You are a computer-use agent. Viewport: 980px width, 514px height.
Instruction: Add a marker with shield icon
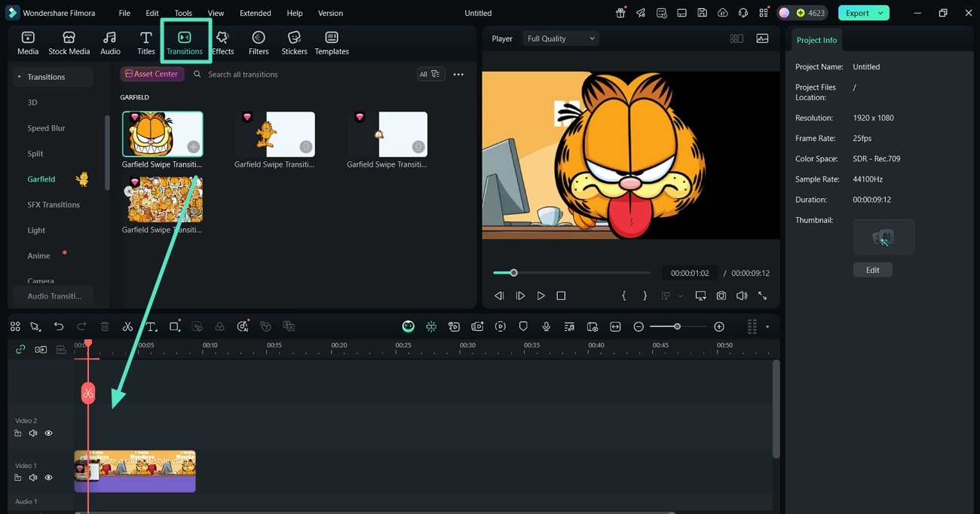coord(523,326)
